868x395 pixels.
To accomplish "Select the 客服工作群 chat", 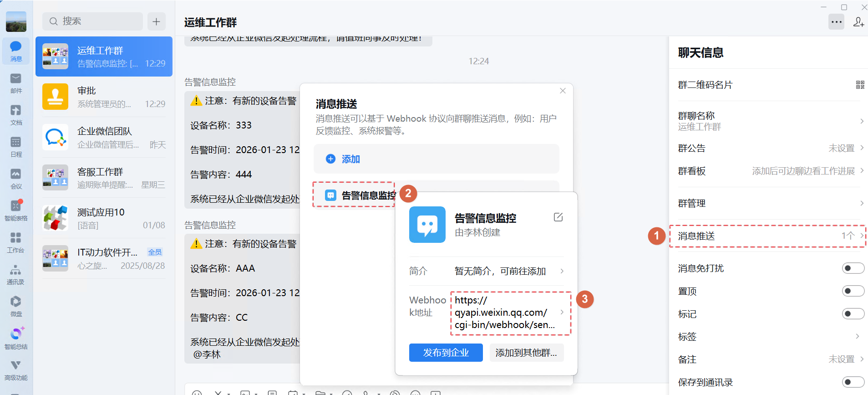I will point(104,178).
